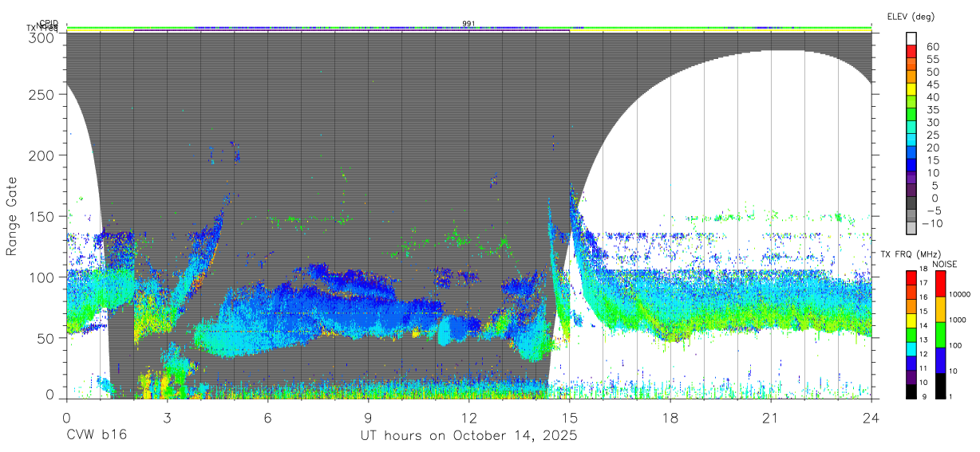This screenshot has width=980, height=452.
Task: Click the 200 tick on Range Gate axis
Action: [43, 155]
